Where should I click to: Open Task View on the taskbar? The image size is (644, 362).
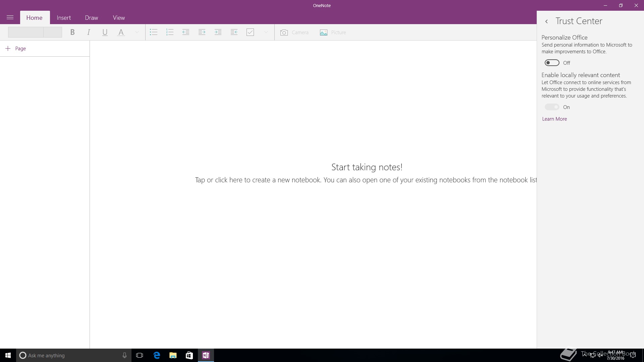tap(140, 355)
